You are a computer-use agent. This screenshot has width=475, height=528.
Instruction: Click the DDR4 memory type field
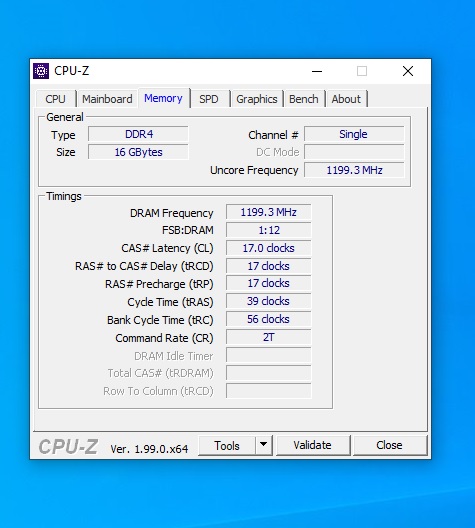click(138, 134)
